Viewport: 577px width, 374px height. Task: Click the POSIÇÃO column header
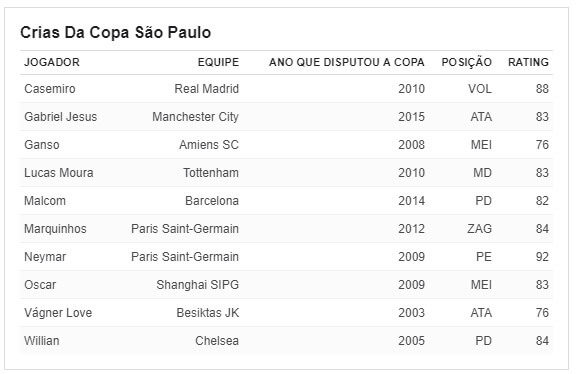pyautogui.click(x=466, y=62)
